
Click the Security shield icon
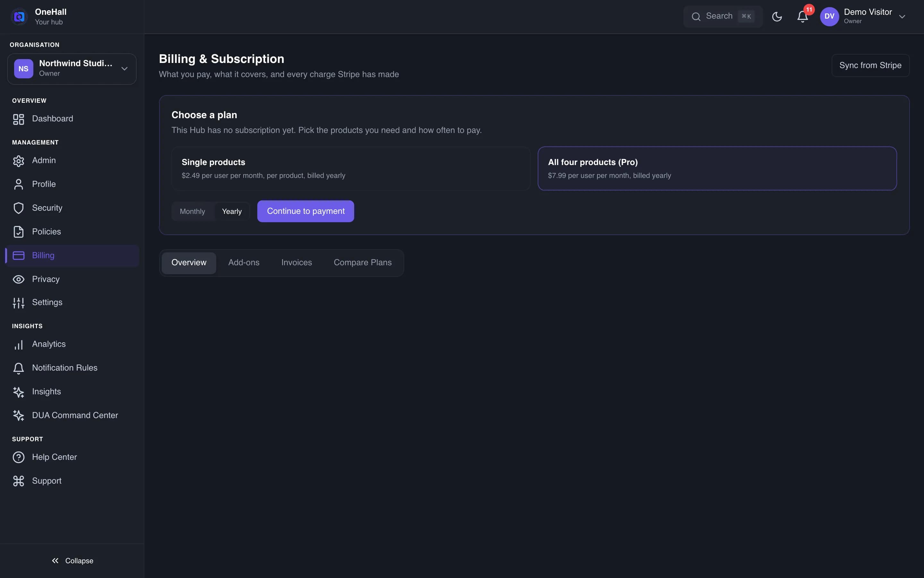pyautogui.click(x=18, y=208)
